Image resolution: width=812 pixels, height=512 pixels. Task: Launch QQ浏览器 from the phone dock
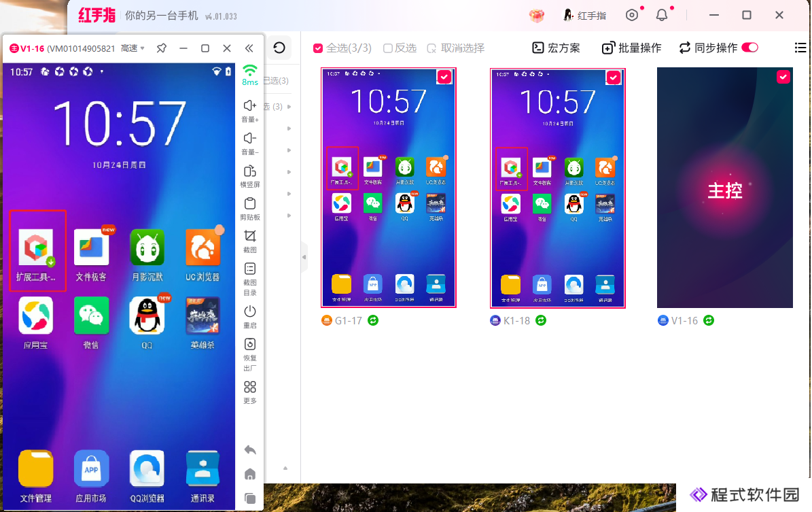coord(147,476)
